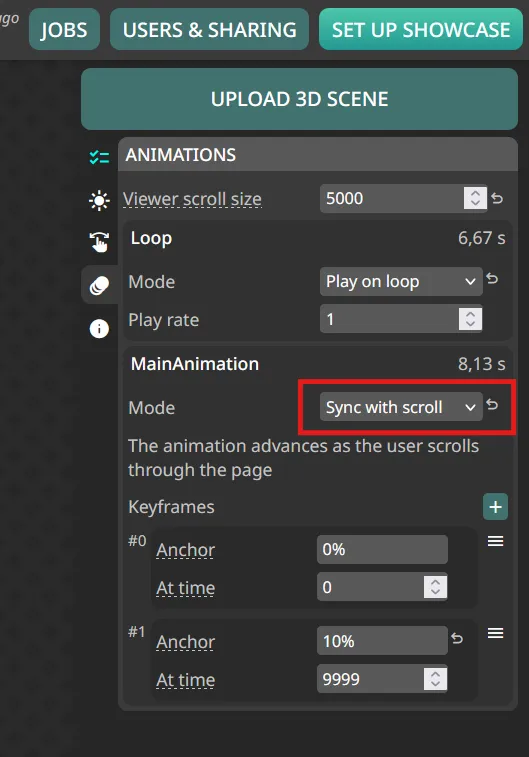Reset the MainAnimation mode setting
This screenshot has height=757, width=529.
pos(492,404)
